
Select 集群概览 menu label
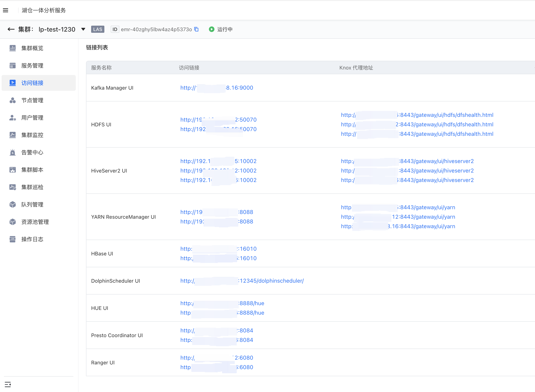pos(32,48)
